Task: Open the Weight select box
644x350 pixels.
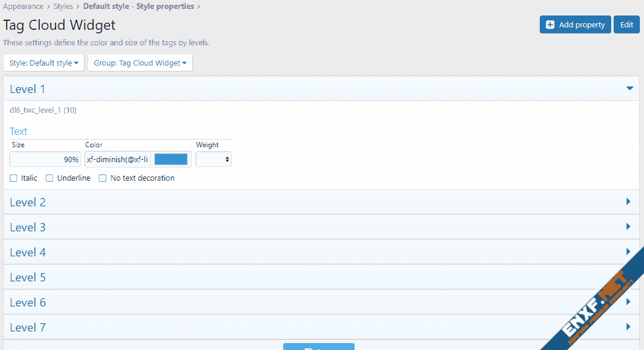Action: click(213, 159)
